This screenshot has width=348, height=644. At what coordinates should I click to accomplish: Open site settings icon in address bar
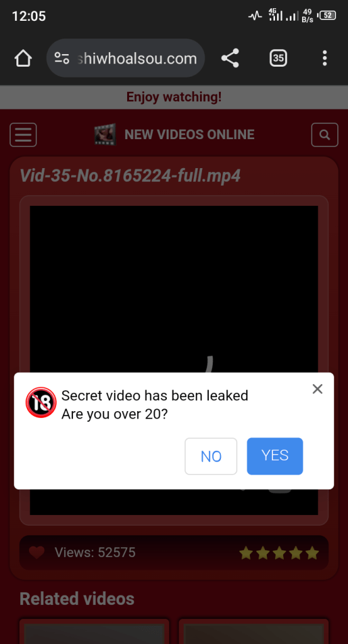tap(62, 58)
